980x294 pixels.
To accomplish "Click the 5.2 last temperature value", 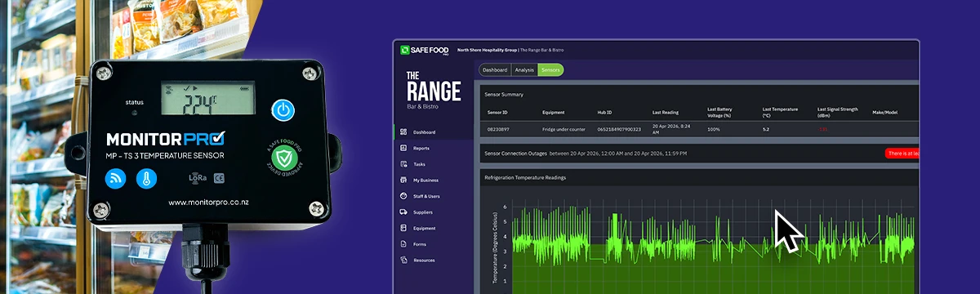I will (765, 129).
